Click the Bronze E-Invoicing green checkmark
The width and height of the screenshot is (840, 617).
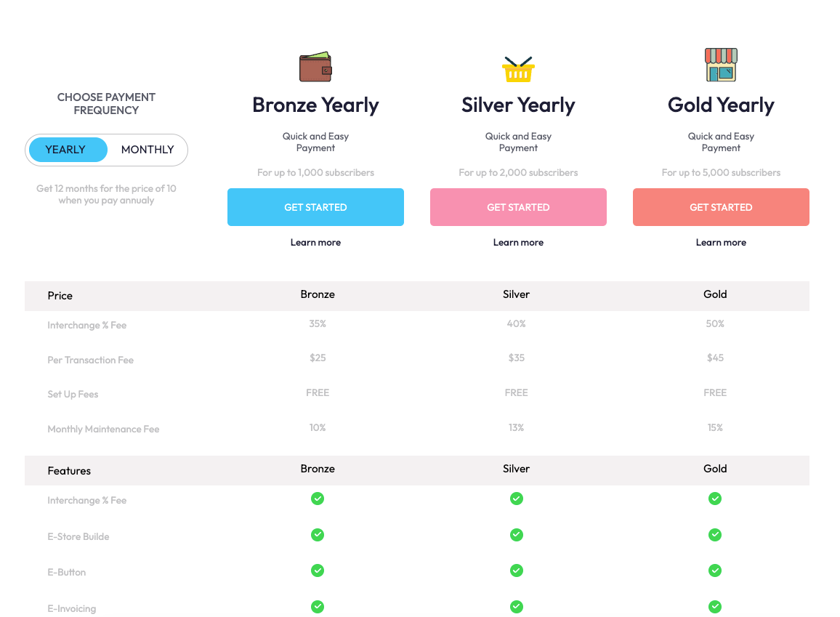click(318, 606)
